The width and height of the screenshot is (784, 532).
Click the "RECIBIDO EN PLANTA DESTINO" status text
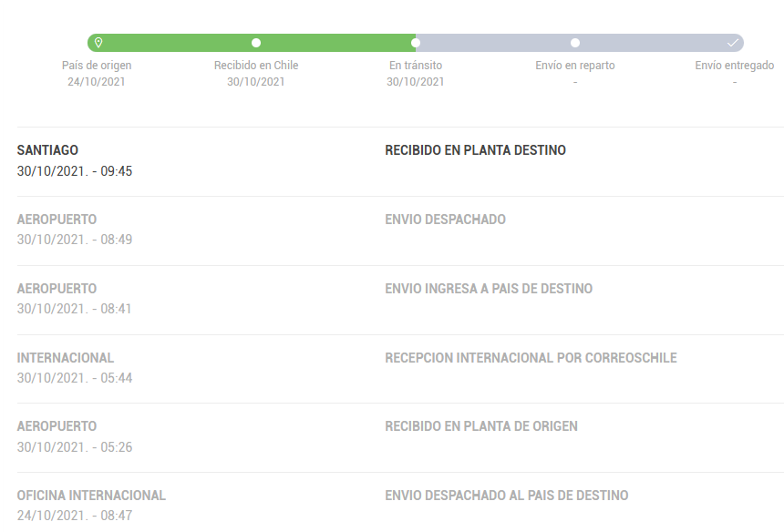click(475, 150)
